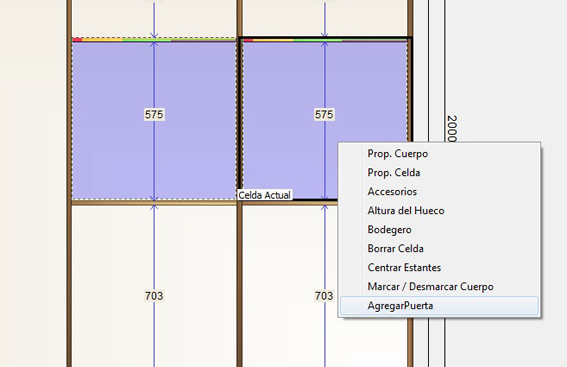Screen dimensions: 567x367
Task: Select the 2000 overall height dimension
Action: pos(452,129)
